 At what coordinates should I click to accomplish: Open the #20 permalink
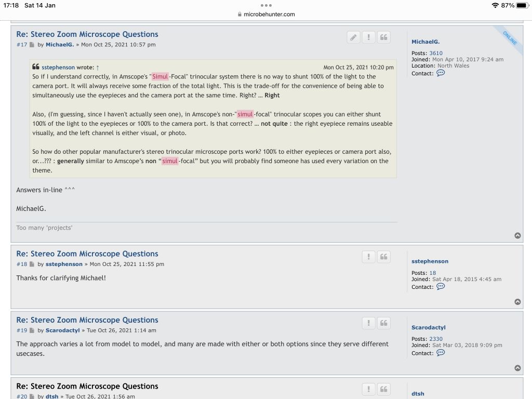point(22,396)
